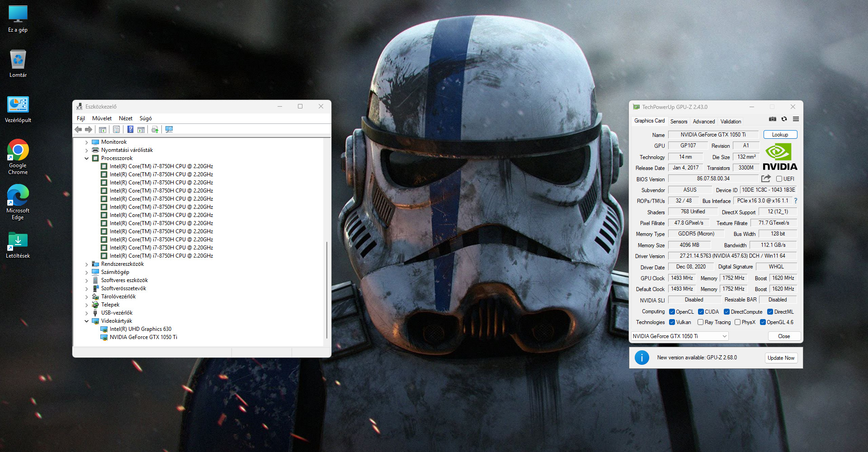This screenshot has height=452, width=868.
Task: Switch to the Sensors tab
Action: click(679, 122)
